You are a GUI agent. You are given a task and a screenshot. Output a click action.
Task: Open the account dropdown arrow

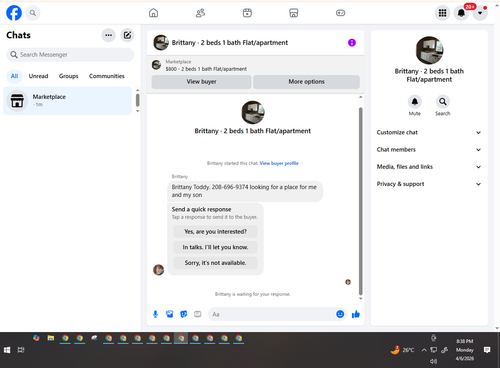(480, 13)
